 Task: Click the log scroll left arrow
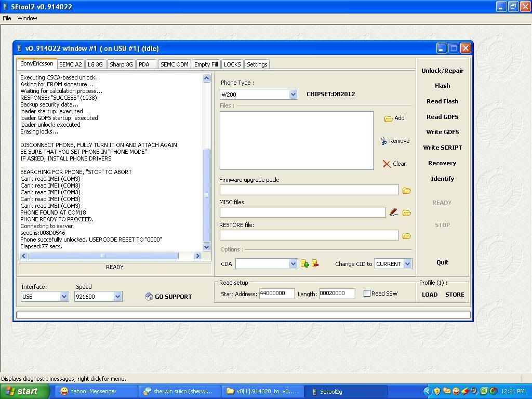click(24, 256)
